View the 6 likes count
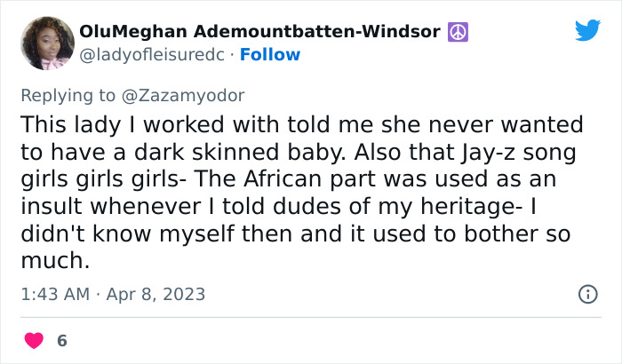 [x=62, y=340]
